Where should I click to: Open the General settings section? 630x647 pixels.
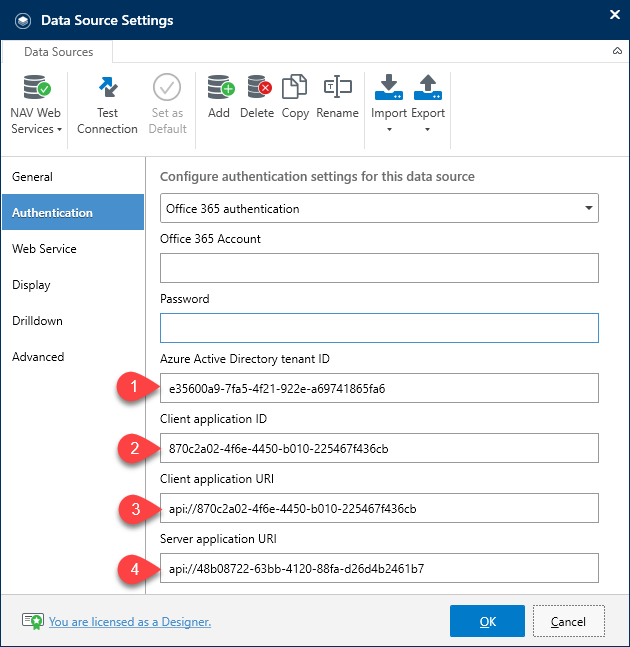click(73, 177)
